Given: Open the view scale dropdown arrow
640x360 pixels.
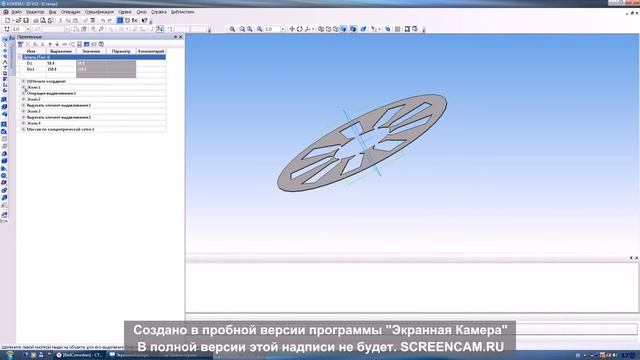Looking at the screenshot, I should pyautogui.click(x=282, y=29).
